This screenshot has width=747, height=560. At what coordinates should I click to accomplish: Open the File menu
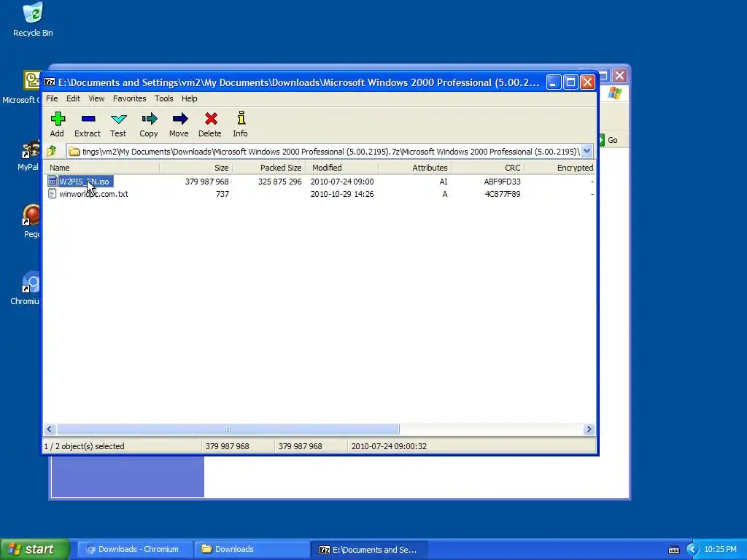52,98
